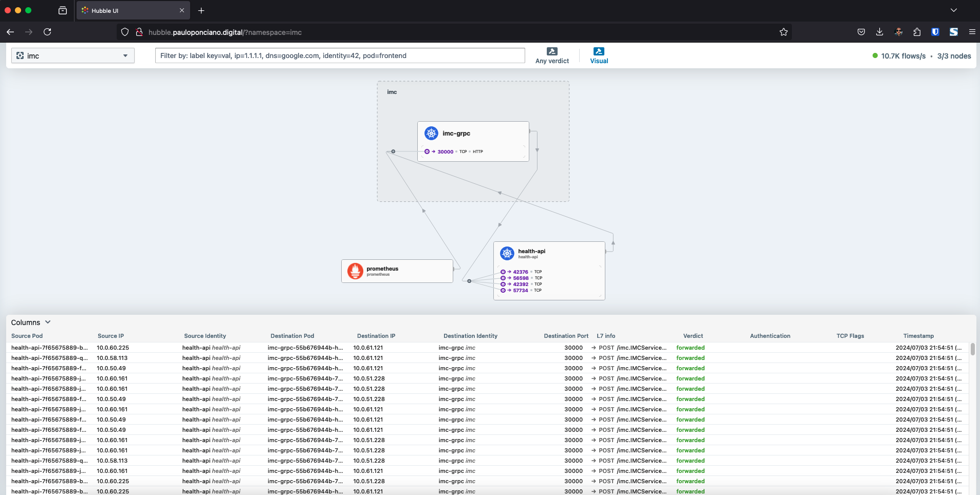The image size is (980, 495).
Task: Open the Firefox hamburger application menu
Action: tap(972, 32)
